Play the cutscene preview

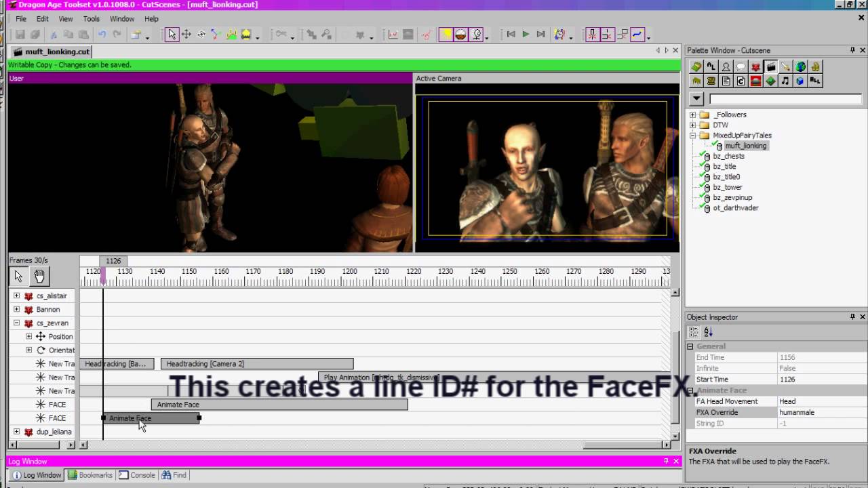[526, 35]
